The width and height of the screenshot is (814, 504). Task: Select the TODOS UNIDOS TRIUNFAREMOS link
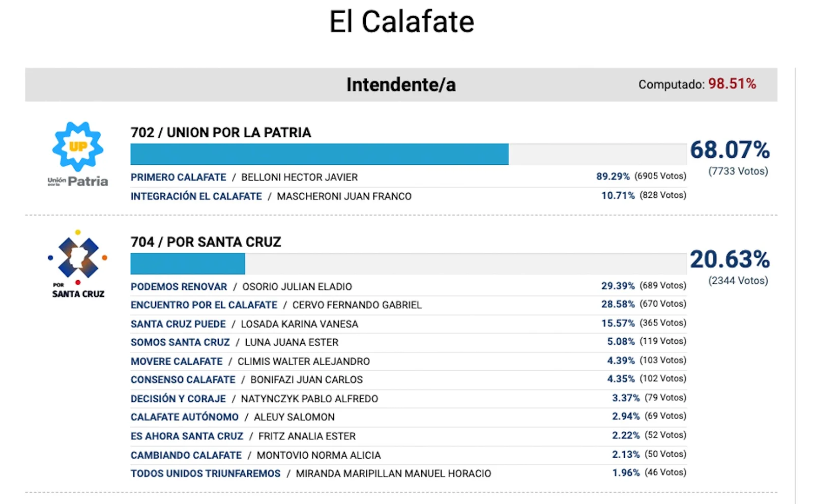pos(205,473)
